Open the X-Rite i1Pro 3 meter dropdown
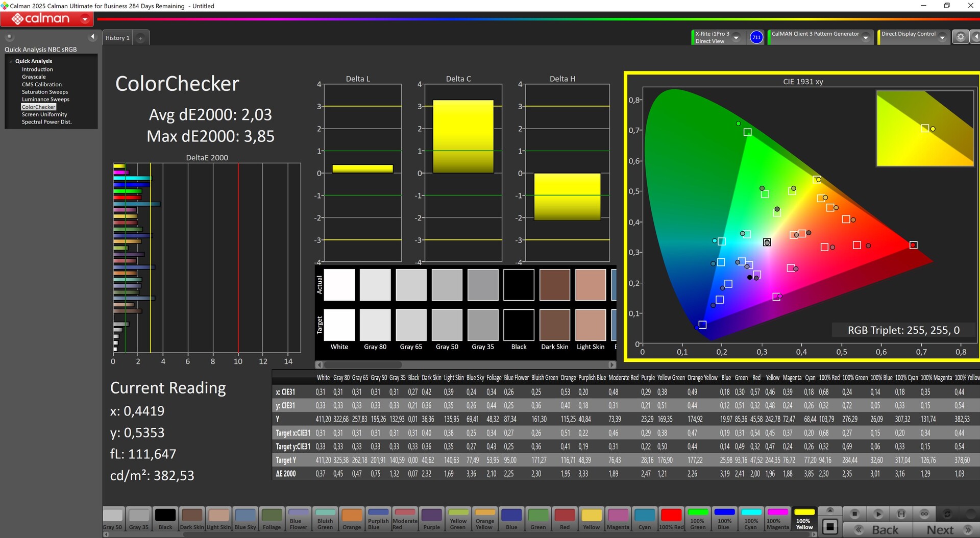Viewport: 980px width, 538px height. pyautogui.click(x=736, y=38)
